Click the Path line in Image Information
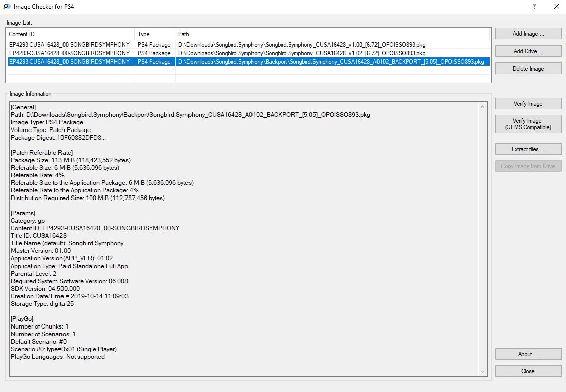Image resolution: width=566 pixels, height=392 pixels. [x=190, y=115]
